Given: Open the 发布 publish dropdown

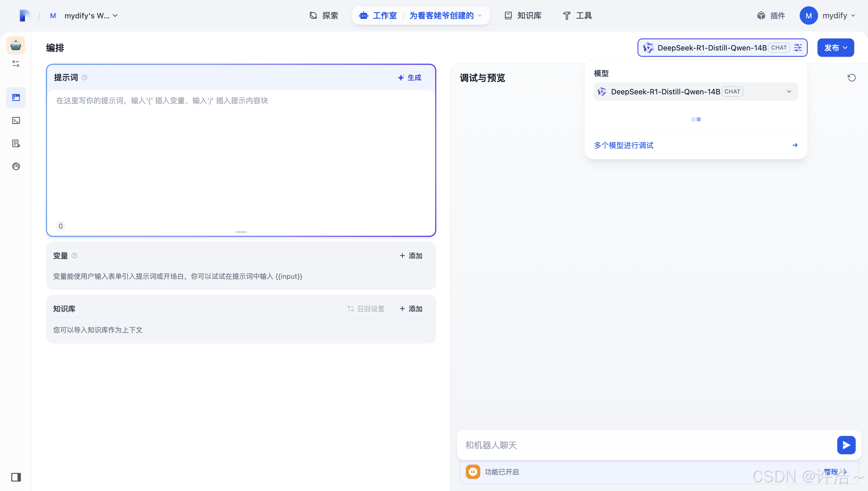Looking at the screenshot, I should coord(835,48).
